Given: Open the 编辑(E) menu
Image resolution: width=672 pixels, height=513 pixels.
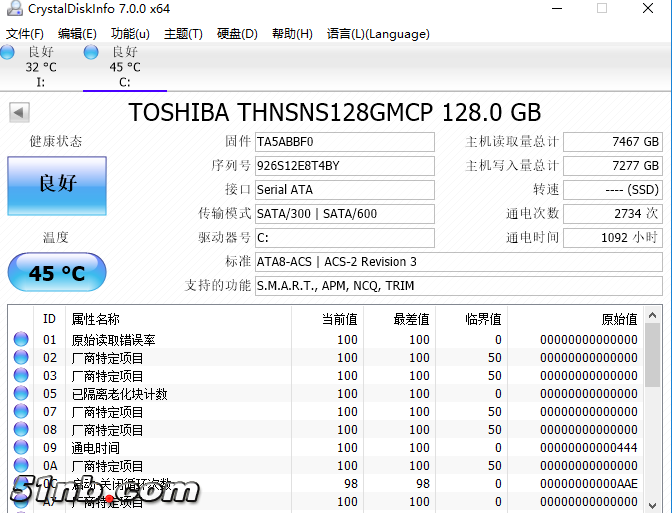Looking at the screenshot, I should tap(77, 34).
